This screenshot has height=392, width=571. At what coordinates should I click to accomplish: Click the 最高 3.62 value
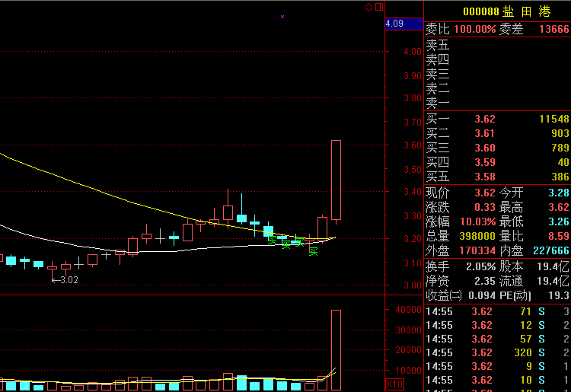(x=559, y=207)
